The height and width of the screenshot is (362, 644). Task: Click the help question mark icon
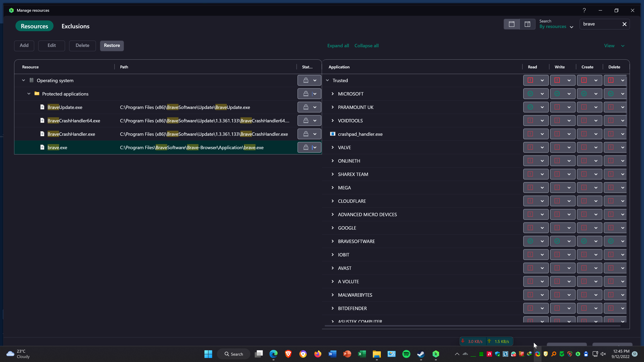[x=584, y=10]
